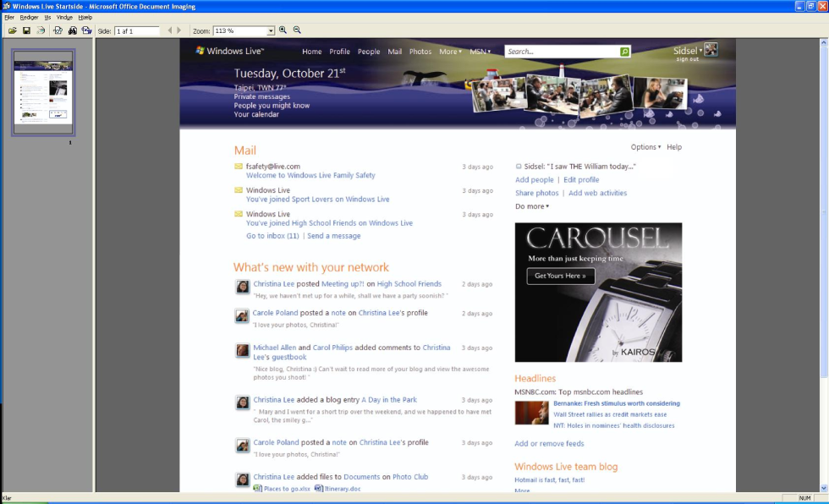Click the Zoom Out magnifier icon
This screenshot has width=829, height=504.
tap(297, 30)
